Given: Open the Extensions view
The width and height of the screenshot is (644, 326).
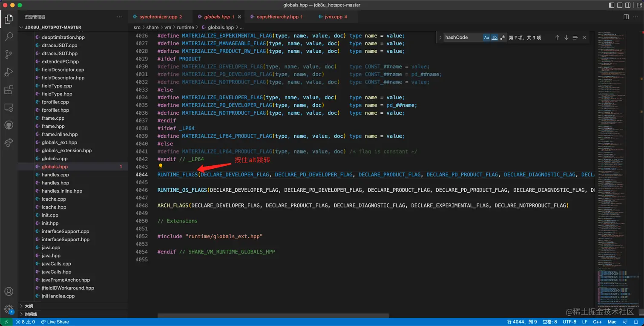Looking at the screenshot, I should tap(9, 90).
